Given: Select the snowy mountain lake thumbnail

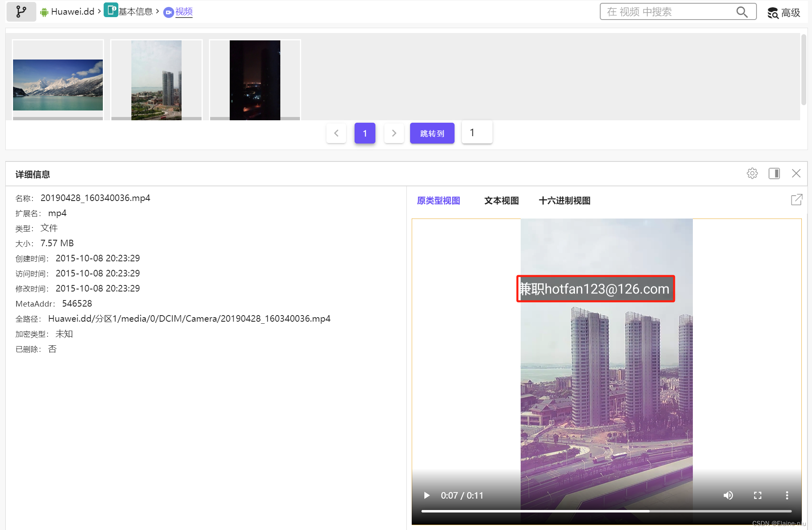Looking at the screenshot, I should [58, 85].
